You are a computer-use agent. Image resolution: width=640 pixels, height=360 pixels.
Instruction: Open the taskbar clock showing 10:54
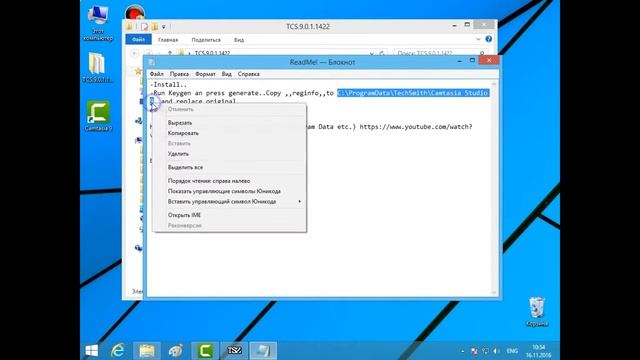[539, 351]
